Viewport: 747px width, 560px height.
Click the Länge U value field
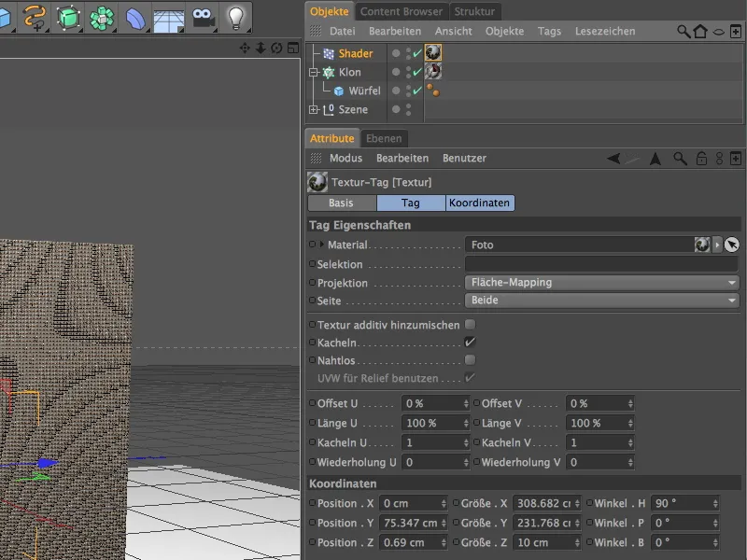click(x=431, y=423)
